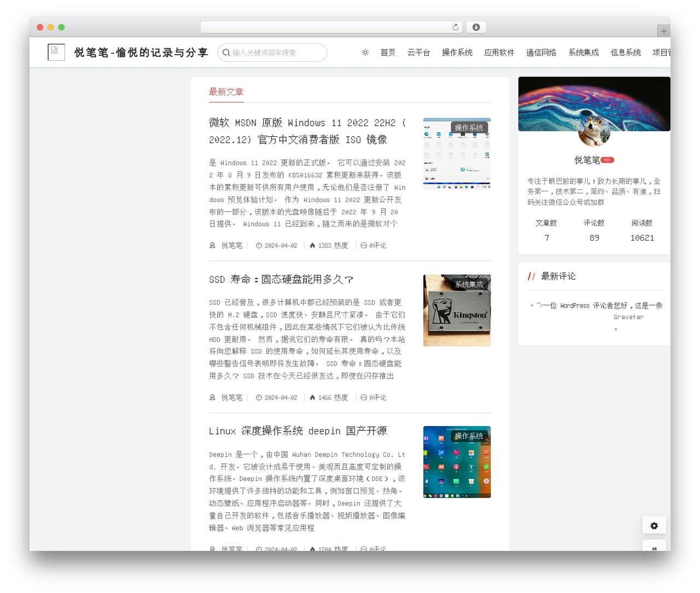Viewport: 700px width, 593px height.
Task: Click comment icon under SSD article
Action: click(364, 398)
